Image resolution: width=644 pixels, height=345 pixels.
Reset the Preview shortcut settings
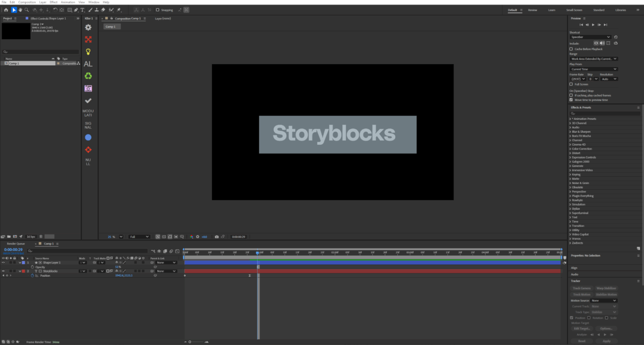coord(615,37)
